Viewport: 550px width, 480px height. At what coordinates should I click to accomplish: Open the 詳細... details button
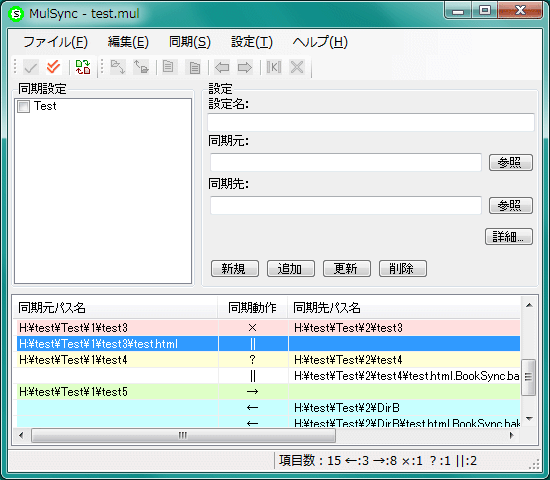point(509,237)
